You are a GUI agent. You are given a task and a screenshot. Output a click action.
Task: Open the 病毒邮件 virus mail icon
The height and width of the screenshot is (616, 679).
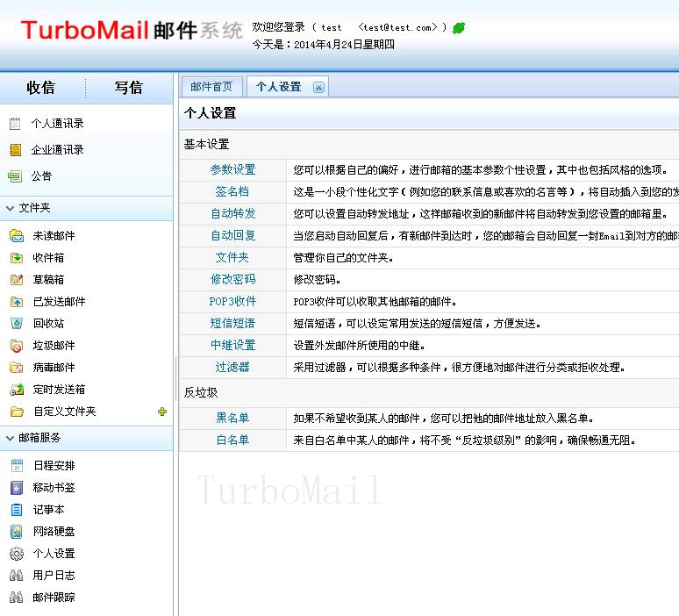(17, 368)
